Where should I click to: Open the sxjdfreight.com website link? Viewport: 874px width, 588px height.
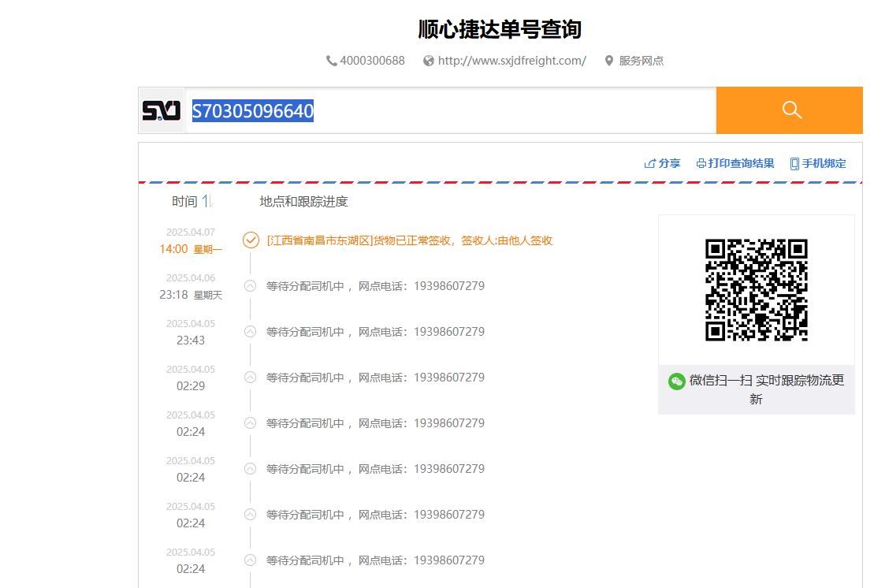tap(511, 61)
